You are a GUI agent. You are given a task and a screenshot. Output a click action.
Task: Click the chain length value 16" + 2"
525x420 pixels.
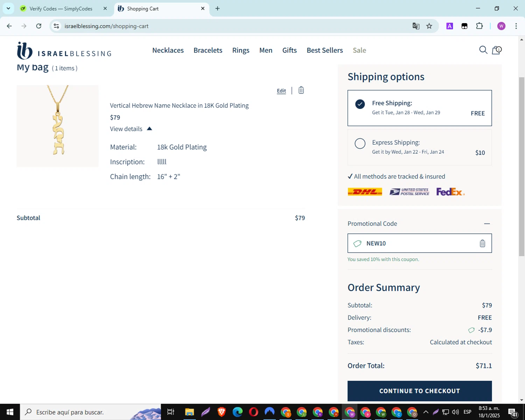point(169,176)
